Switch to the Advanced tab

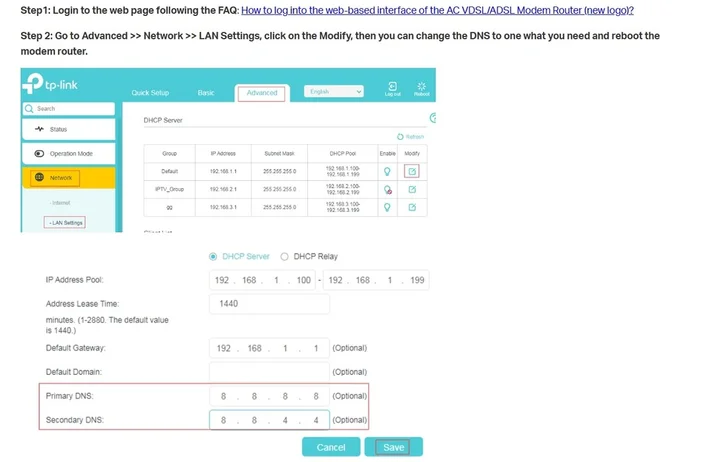tap(261, 93)
